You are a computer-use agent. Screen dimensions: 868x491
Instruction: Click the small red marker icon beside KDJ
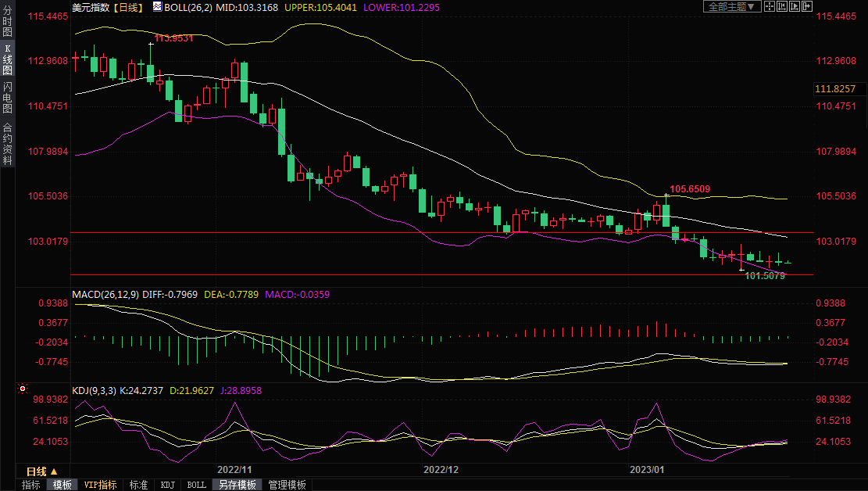(23, 388)
